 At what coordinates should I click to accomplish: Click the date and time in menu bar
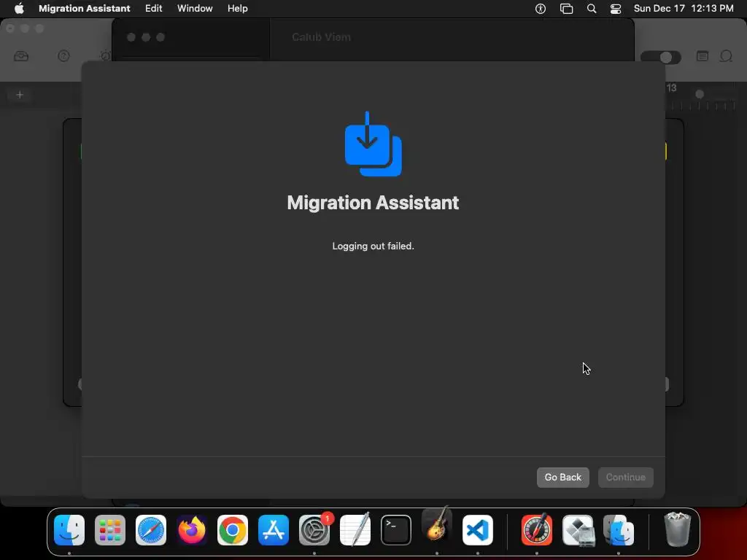coord(683,8)
